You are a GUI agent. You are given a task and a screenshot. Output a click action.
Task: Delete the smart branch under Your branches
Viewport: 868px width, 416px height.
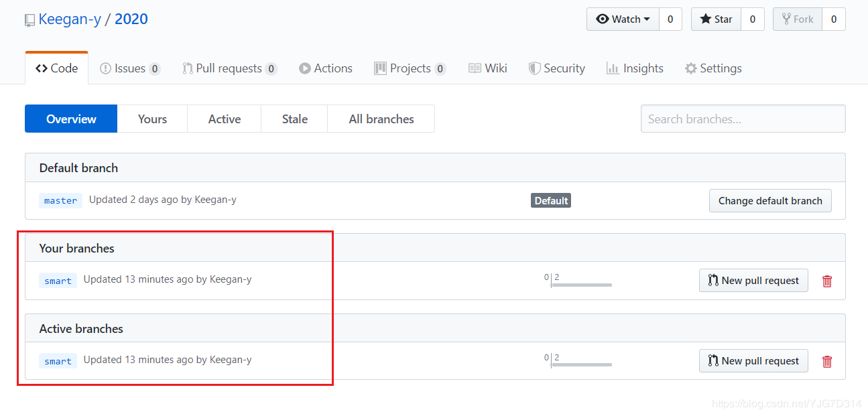(827, 281)
